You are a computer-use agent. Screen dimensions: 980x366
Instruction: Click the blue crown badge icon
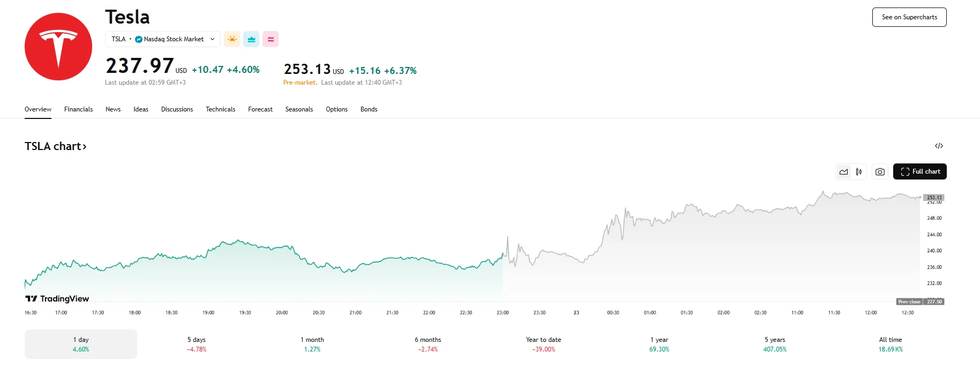point(251,39)
